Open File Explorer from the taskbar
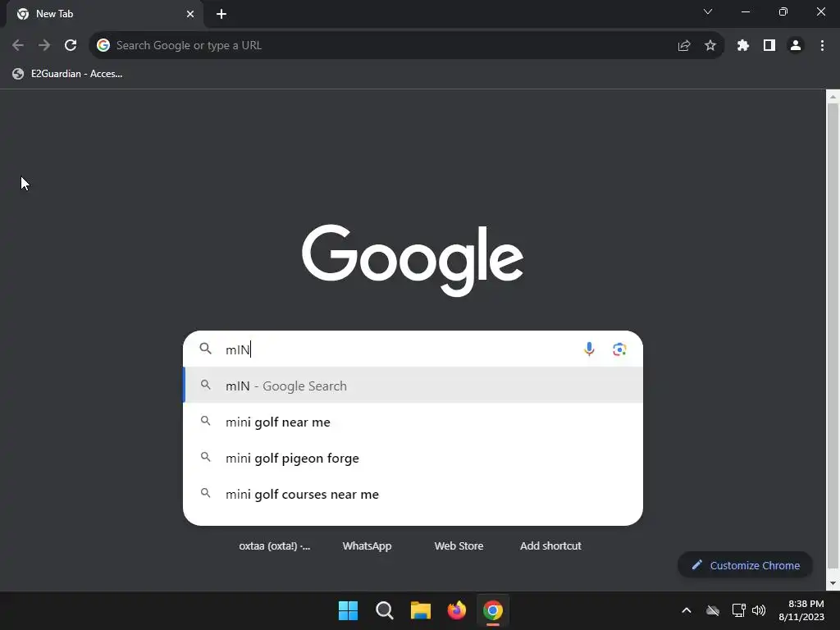The width and height of the screenshot is (840, 630). [421, 610]
